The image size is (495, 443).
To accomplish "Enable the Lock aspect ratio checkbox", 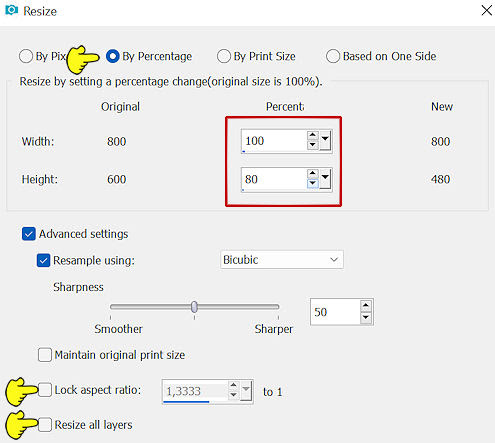I will [x=45, y=390].
